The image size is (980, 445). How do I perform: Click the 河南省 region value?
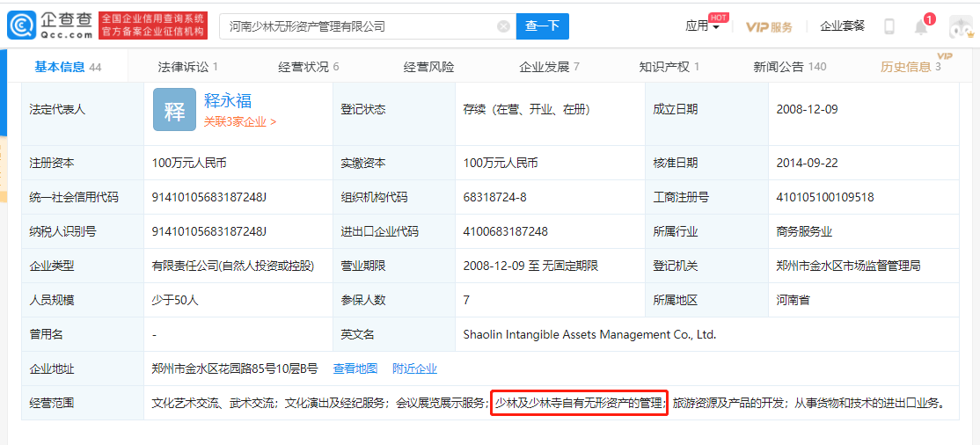793,301
